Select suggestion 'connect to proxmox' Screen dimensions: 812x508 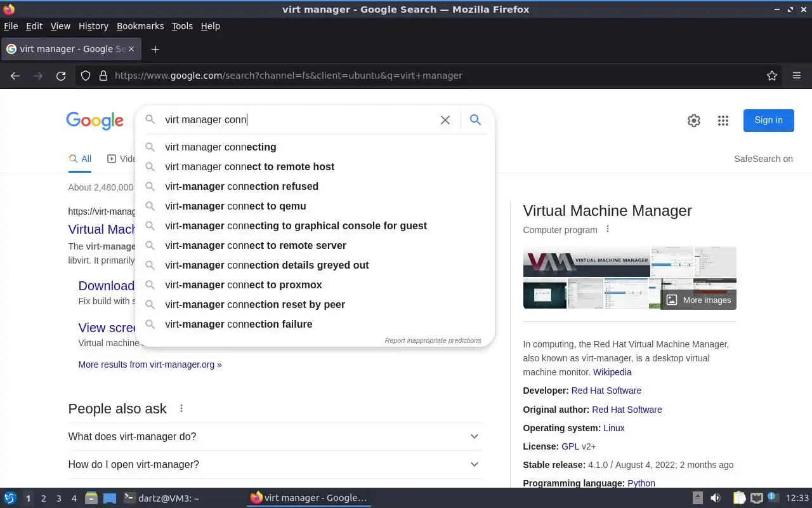315,284
